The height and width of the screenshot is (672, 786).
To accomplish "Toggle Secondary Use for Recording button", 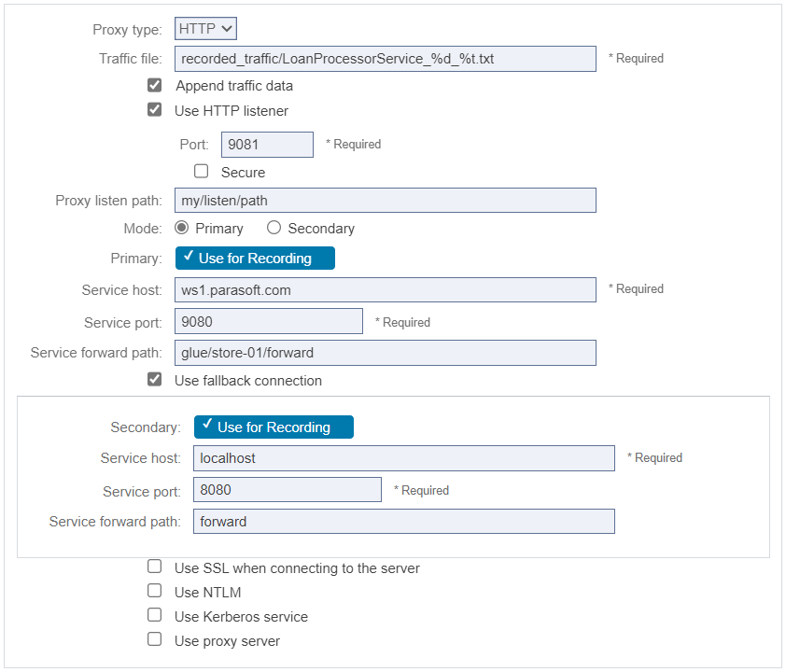I will tap(274, 427).
